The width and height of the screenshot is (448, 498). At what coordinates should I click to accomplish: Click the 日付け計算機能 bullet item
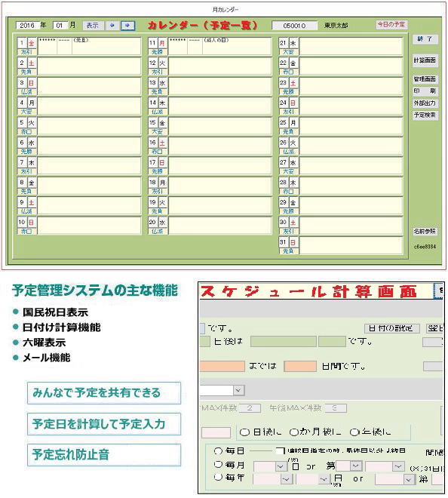coord(61,327)
